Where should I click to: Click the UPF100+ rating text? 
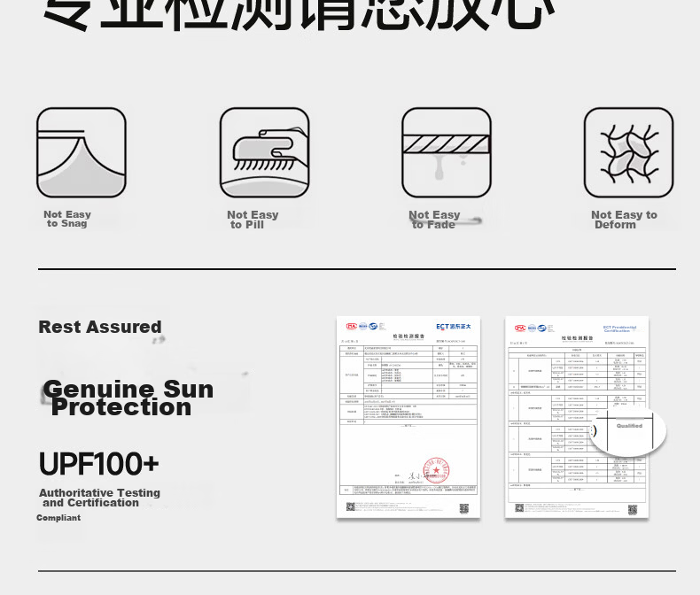(98, 464)
